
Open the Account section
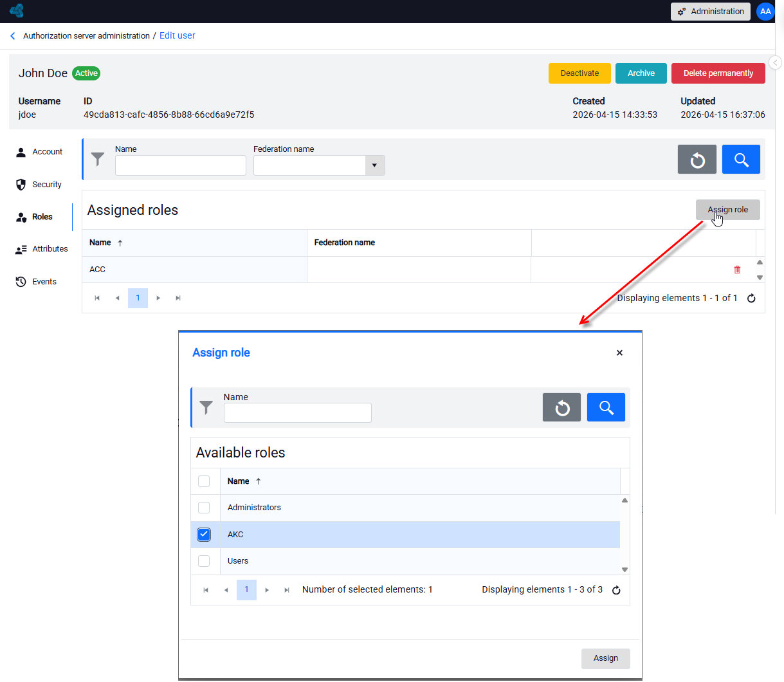[40, 152]
